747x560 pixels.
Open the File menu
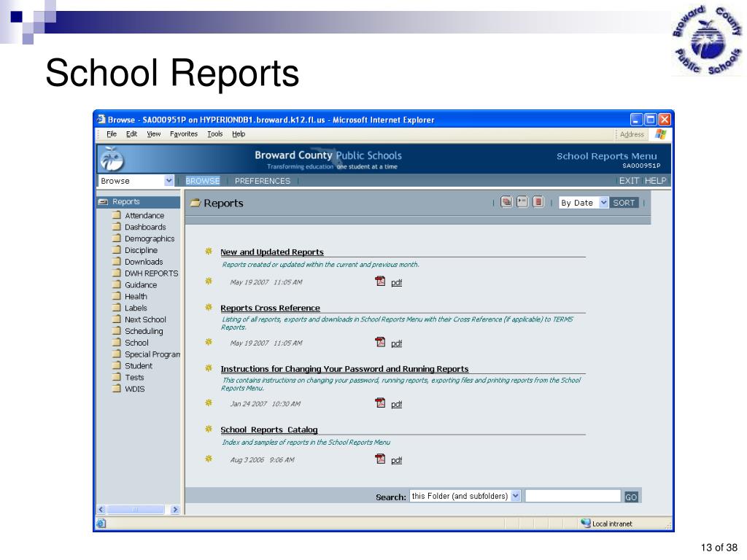[112, 134]
